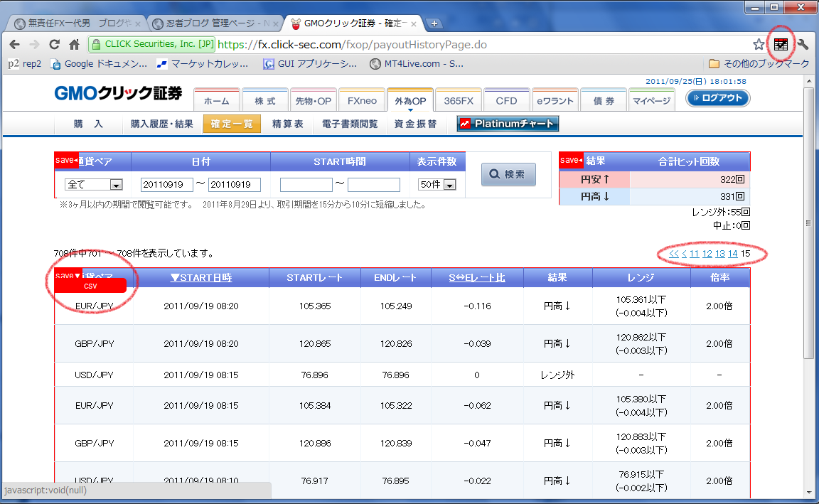This screenshot has height=504, width=819.
Task: Open the CFD navigation tab
Action: 507,100
